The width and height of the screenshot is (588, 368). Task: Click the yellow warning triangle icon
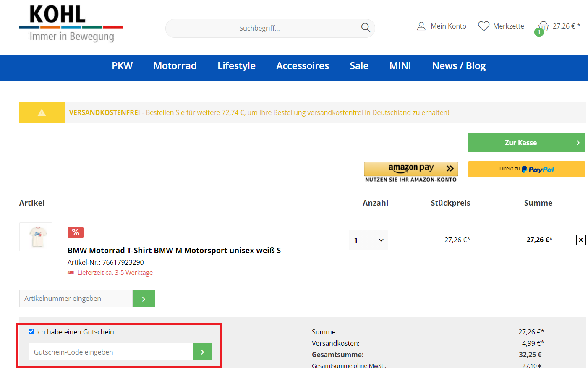click(42, 112)
